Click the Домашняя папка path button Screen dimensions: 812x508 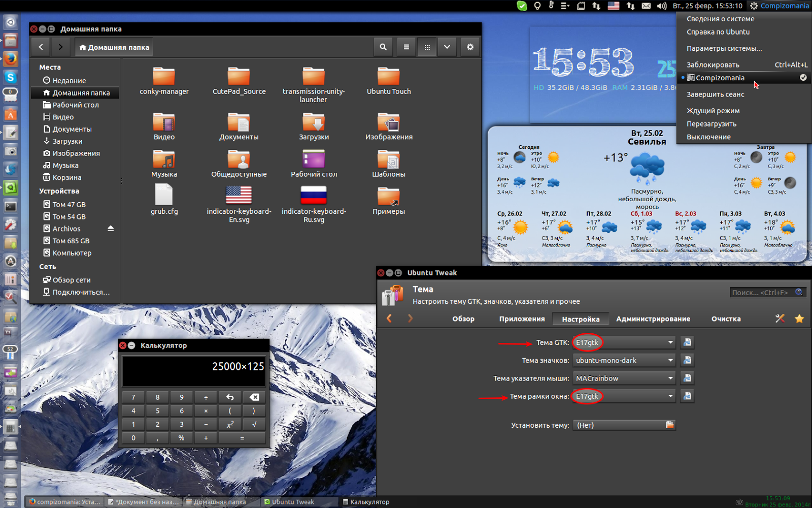(x=114, y=47)
